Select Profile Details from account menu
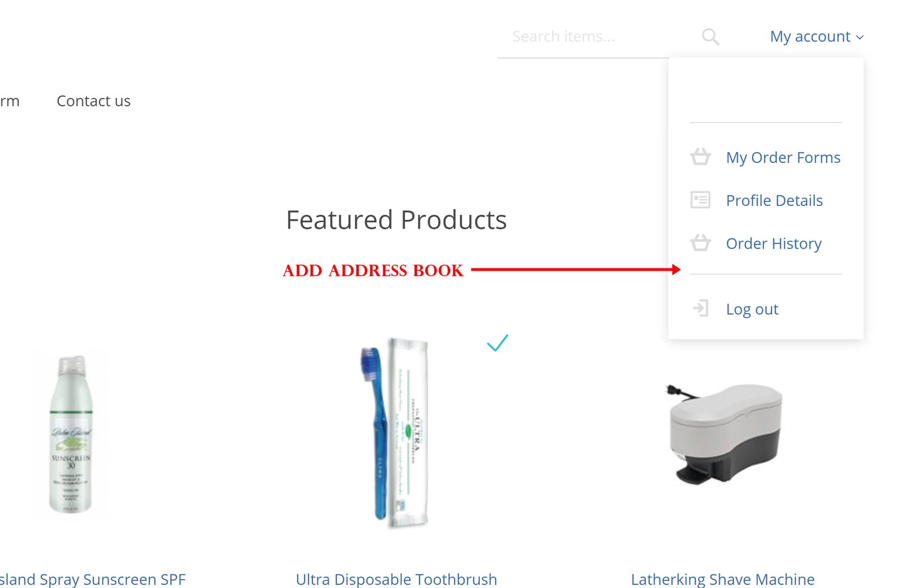This screenshot has height=588, width=898. tap(774, 200)
